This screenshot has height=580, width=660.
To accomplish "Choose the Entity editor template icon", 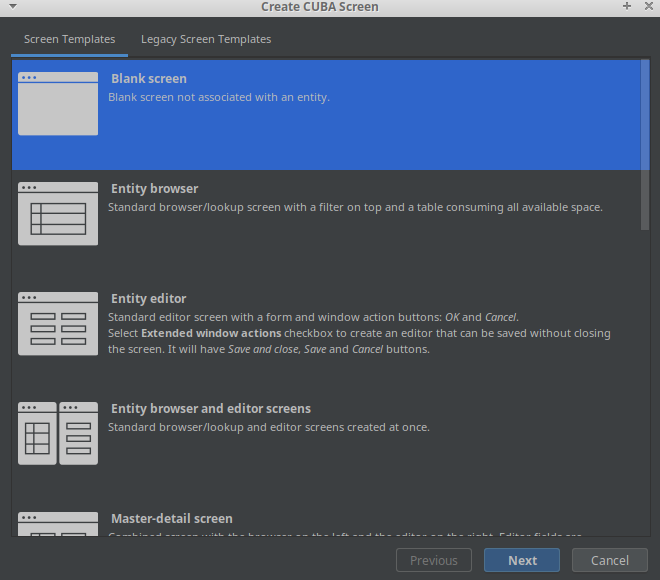I will [58, 323].
